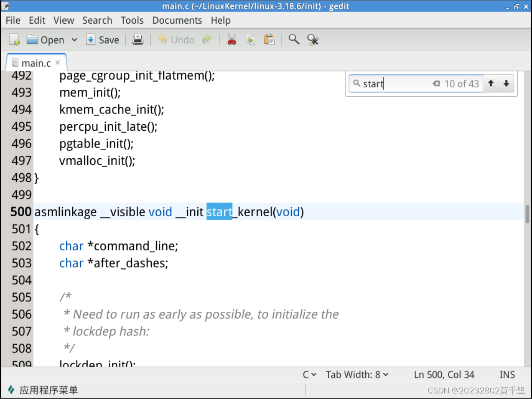
Task: Click 'pgtable_init();' on line 496
Action: click(97, 144)
